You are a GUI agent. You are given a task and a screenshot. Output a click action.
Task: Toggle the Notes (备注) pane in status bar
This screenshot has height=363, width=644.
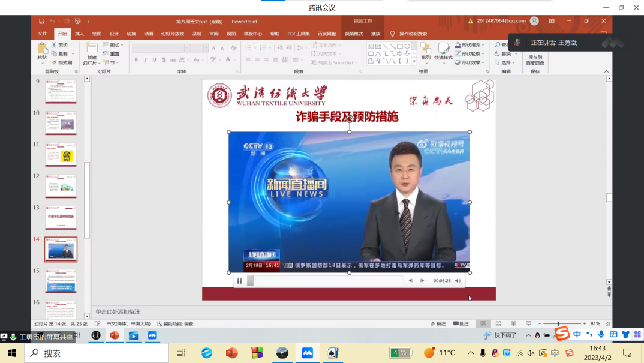click(x=438, y=324)
